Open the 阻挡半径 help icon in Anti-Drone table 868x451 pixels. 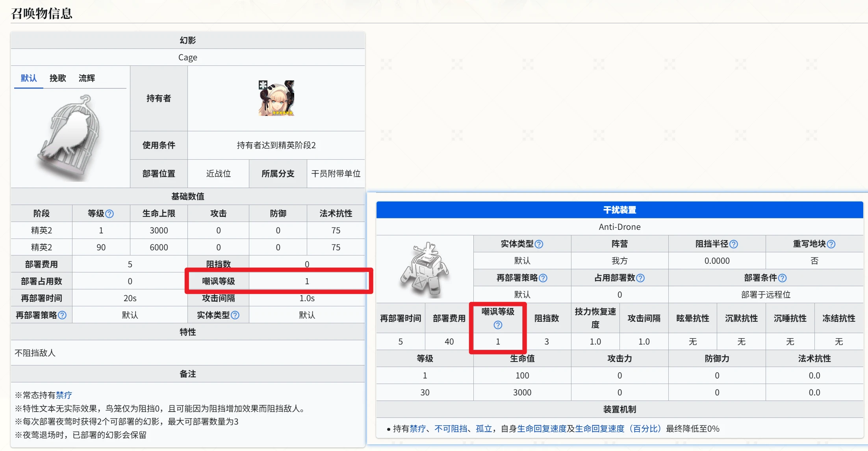click(734, 244)
